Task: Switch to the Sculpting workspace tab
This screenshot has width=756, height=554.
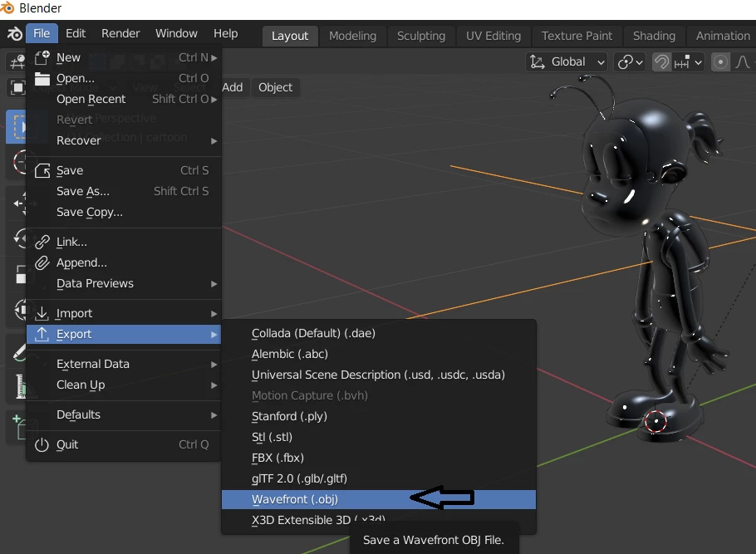Action: (x=421, y=37)
